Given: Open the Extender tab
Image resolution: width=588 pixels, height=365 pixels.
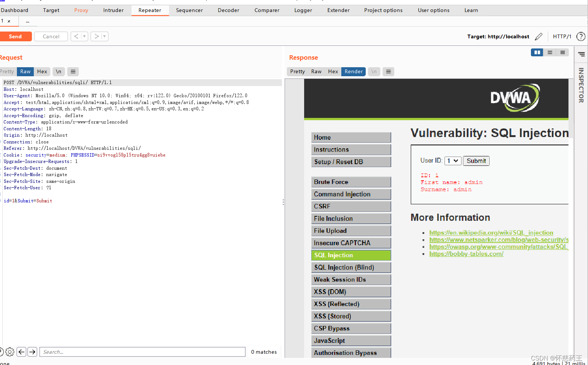Looking at the screenshot, I should [x=338, y=10].
